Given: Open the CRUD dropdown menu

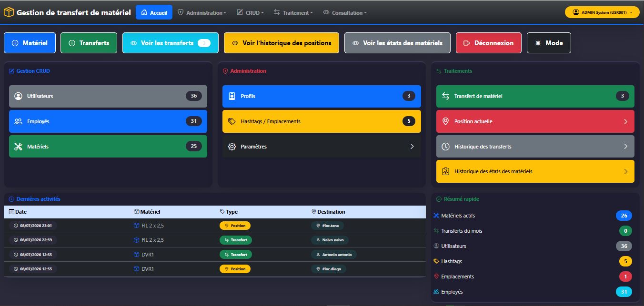Looking at the screenshot, I should click(x=251, y=13).
